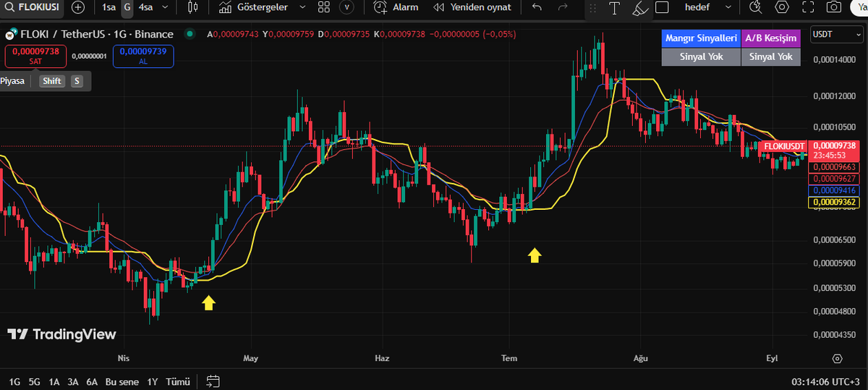This screenshot has height=390, width=868.
Task: Click the add symbol plus icon
Action: (x=78, y=7)
